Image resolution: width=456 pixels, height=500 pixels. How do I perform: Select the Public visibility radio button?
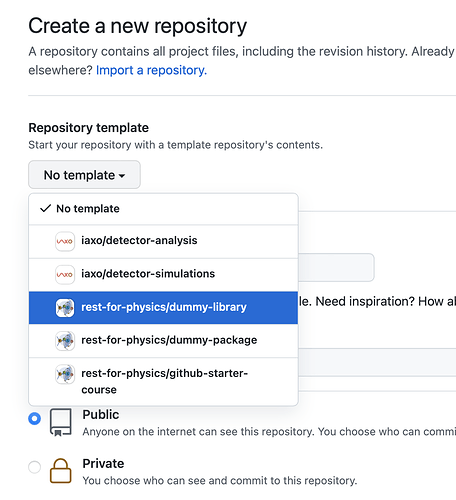coord(35,418)
